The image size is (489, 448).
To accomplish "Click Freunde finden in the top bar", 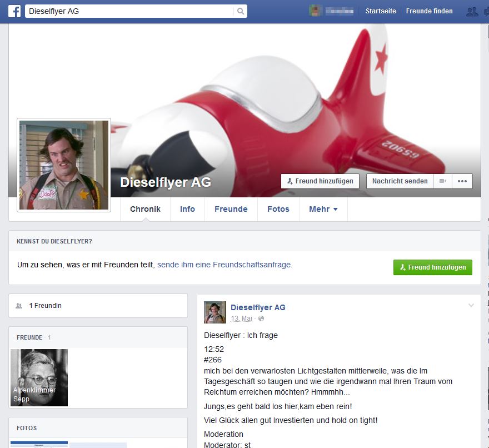I will click(x=429, y=11).
